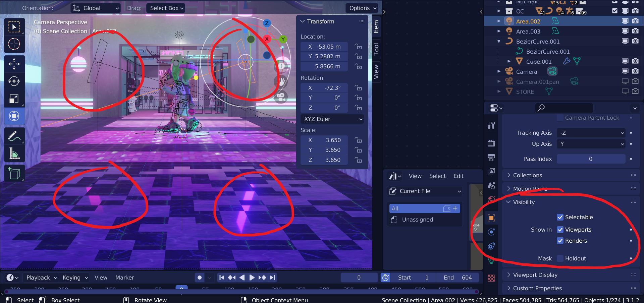Toggle camera view with the camera gizmo

pyautogui.click(x=281, y=97)
